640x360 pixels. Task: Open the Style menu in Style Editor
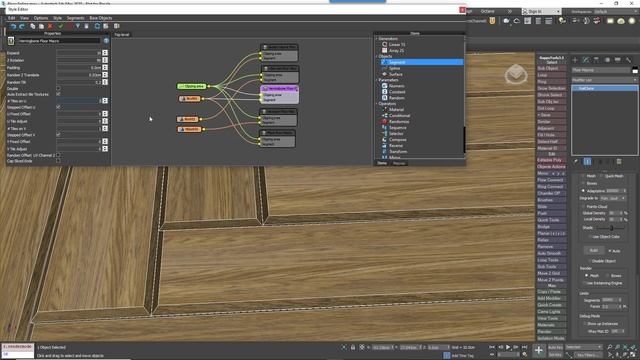[58, 18]
